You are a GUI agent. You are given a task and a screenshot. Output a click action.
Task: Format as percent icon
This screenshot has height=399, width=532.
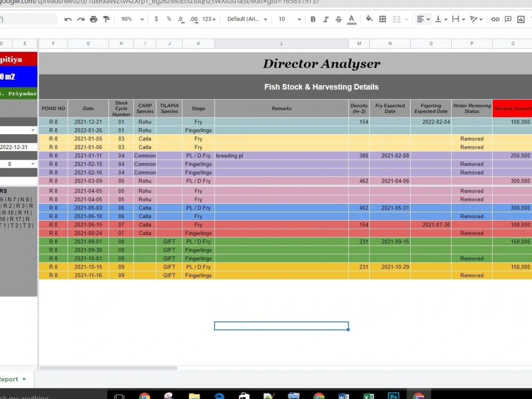tap(169, 19)
